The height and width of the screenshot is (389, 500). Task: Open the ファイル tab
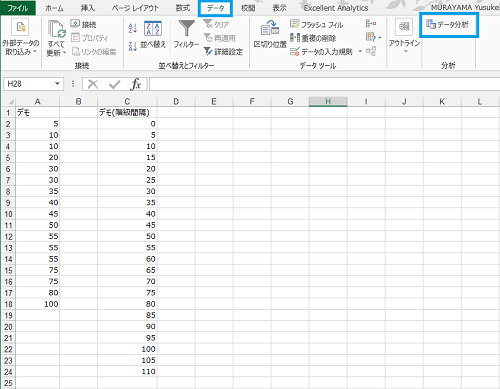18,8
